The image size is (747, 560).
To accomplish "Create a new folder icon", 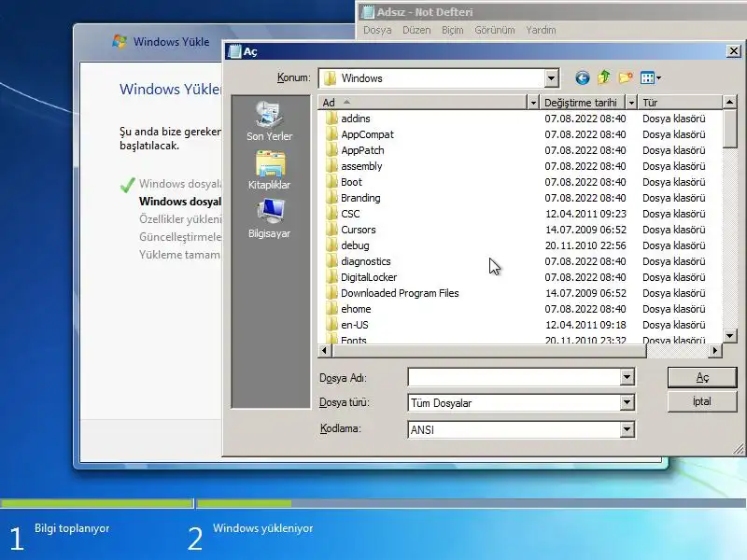I will coord(626,77).
